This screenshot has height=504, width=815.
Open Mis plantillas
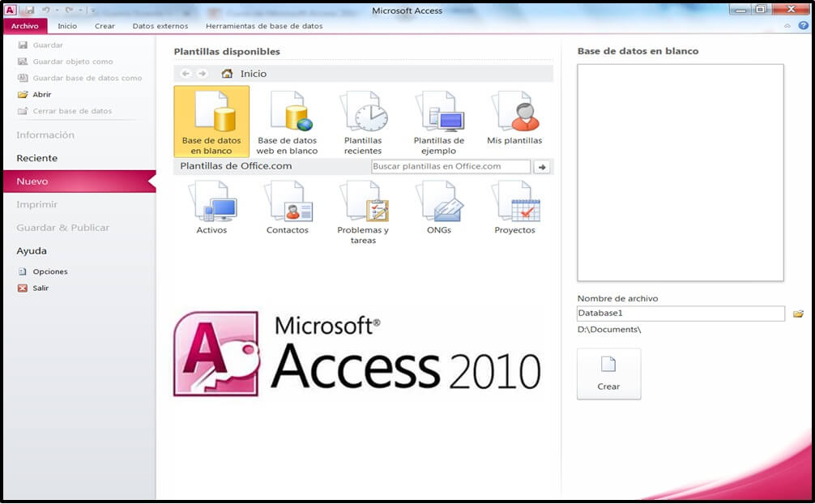point(514,117)
